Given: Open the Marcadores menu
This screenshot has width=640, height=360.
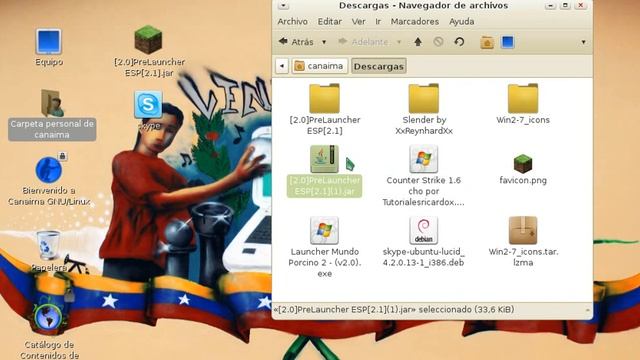Looking at the screenshot, I should 415,22.
